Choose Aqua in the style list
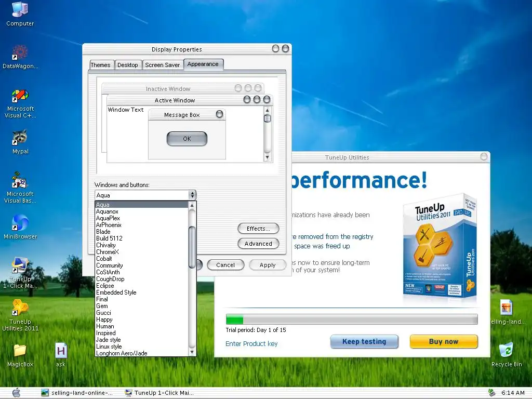 tap(141, 205)
